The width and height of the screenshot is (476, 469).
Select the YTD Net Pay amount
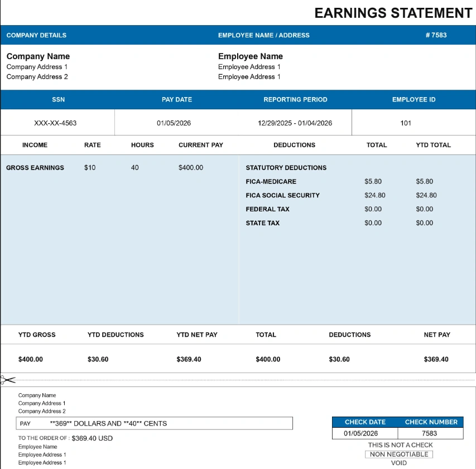[x=189, y=360]
